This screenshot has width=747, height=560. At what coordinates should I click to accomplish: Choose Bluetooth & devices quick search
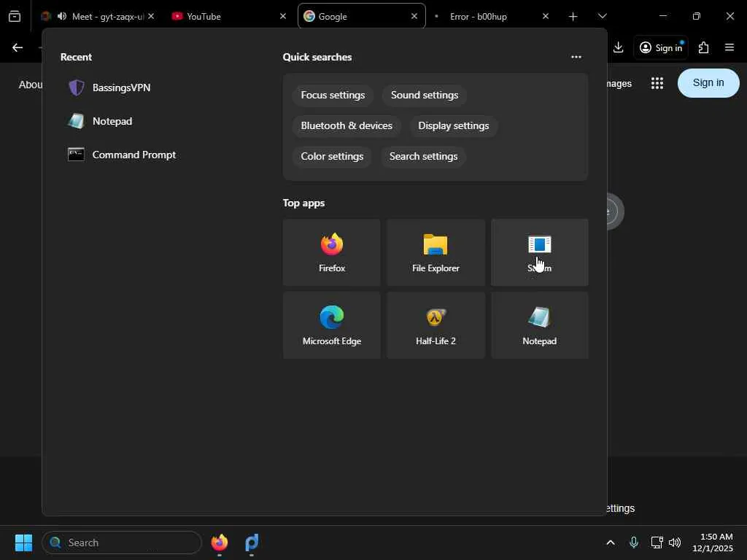point(347,125)
